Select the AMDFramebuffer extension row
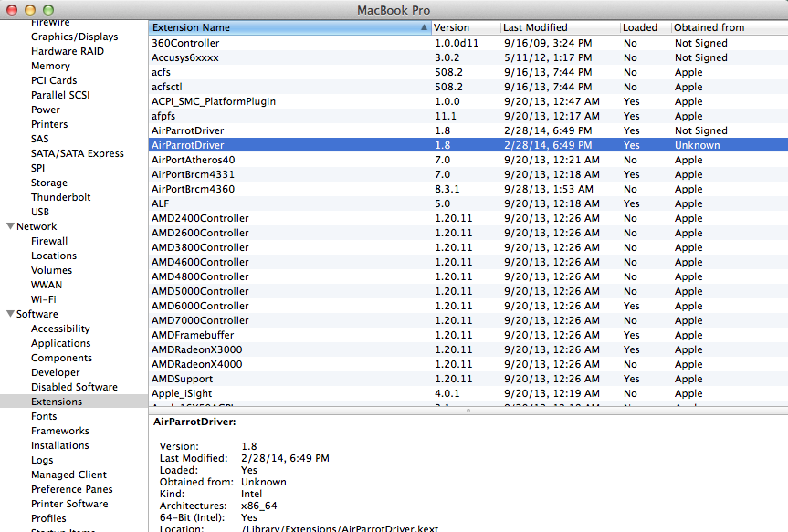788x532 pixels. coord(468,335)
